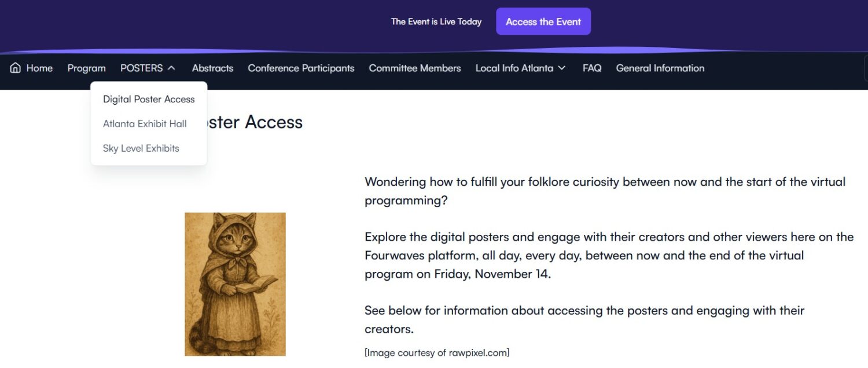Collapse the POSTERS menu via its chevron
The width and height of the screenshot is (868, 368).
tap(171, 68)
